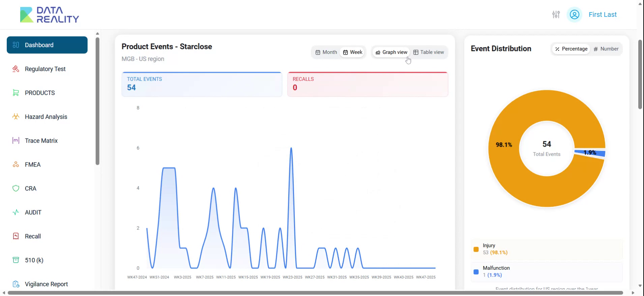The height and width of the screenshot is (296, 644).
Task: Show event distribution as Percentage
Action: click(x=571, y=49)
